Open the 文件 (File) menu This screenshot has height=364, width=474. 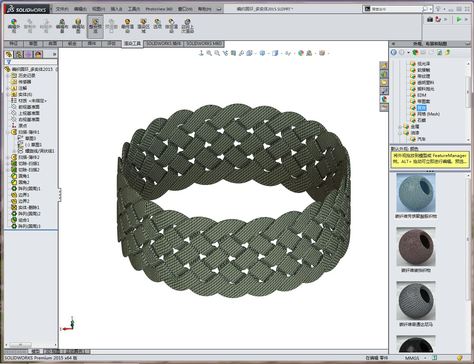(x=62, y=9)
